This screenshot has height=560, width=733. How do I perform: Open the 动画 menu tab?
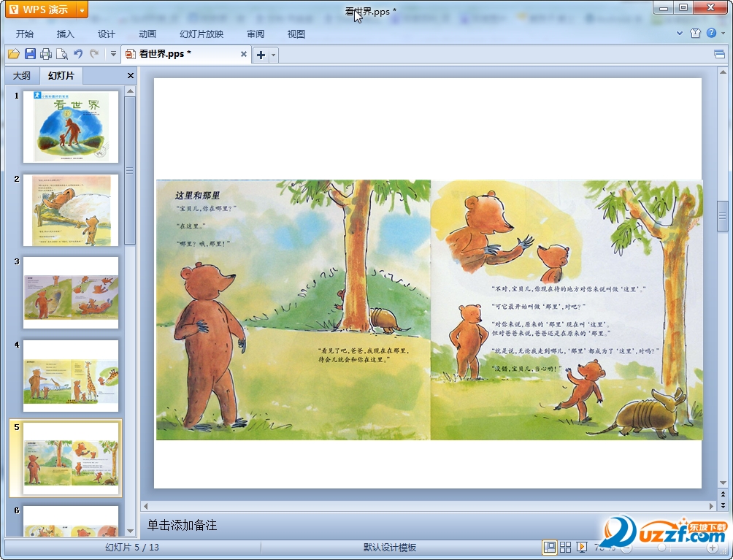(x=147, y=34)
